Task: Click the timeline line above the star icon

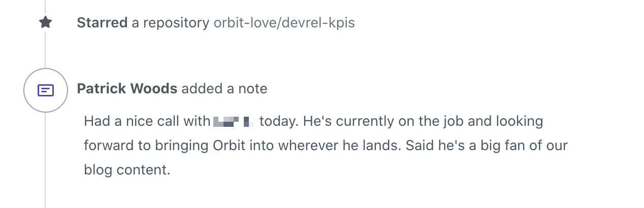Action: (x=45, y=6)
